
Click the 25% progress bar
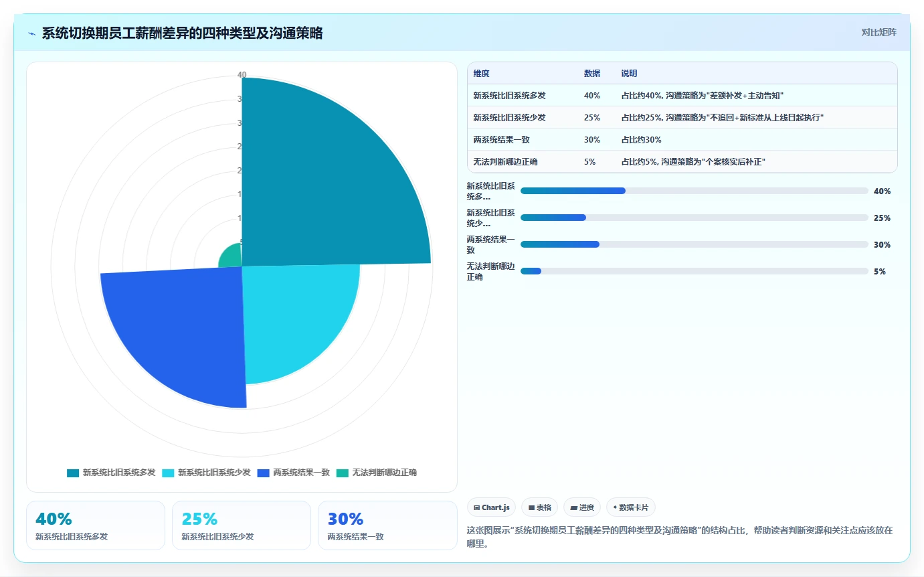[x=694, y=218]
